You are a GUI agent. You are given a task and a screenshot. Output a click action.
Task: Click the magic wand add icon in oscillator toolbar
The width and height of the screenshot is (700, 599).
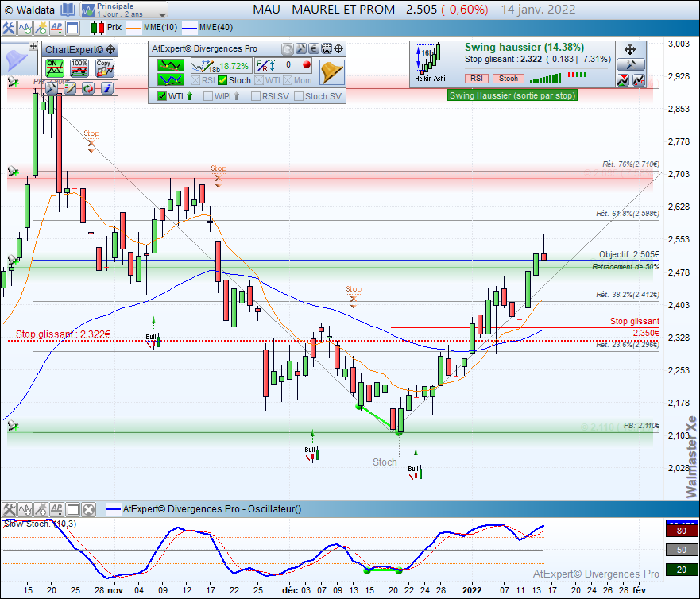click(41, 509)
